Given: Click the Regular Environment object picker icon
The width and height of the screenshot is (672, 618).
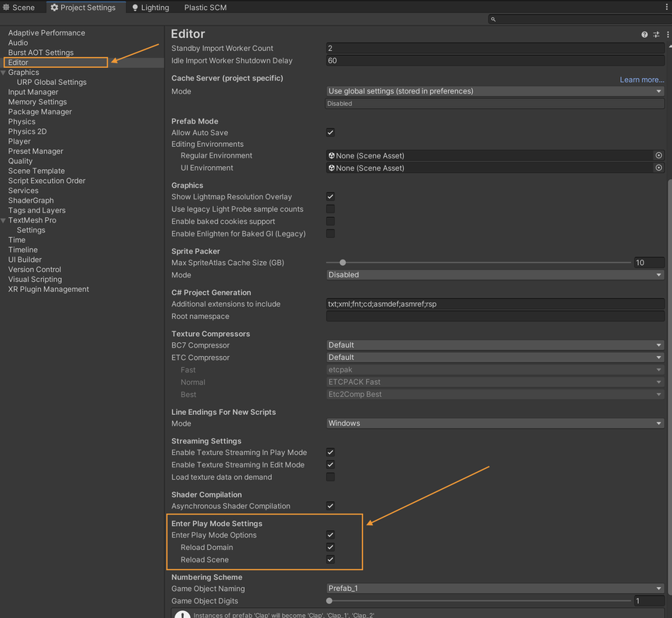Looking at the screenshot, I should point(659,155).
